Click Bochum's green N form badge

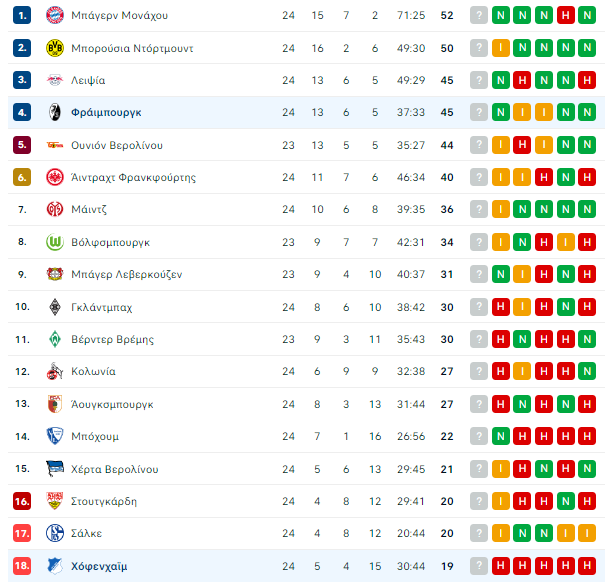(501, 436)
